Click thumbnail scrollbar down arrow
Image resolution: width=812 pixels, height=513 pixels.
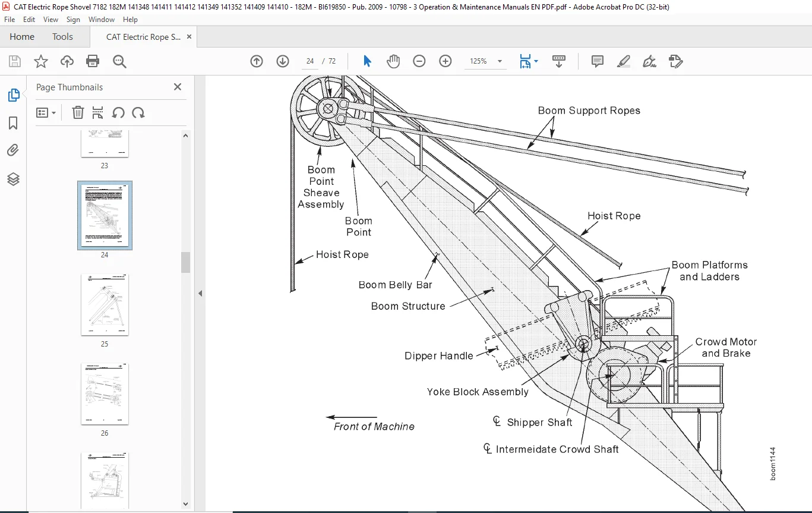[186, 503]
